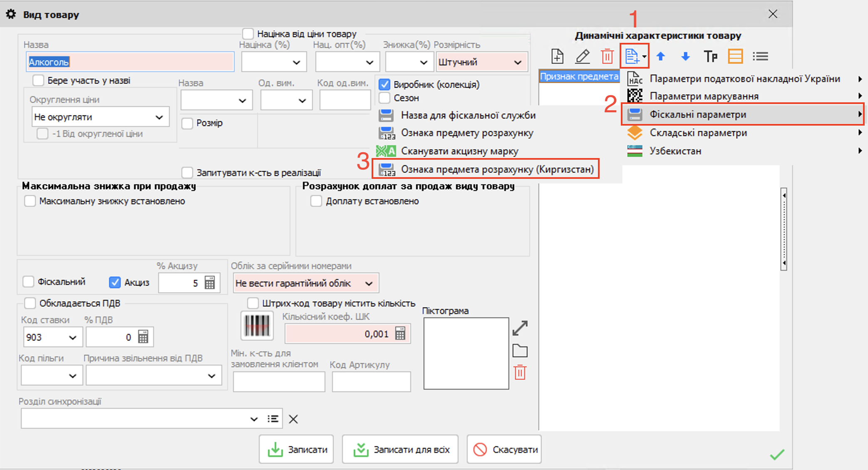Select Фіскальні параметри menu item
The image size is (868, 470).
coord(698,114)
